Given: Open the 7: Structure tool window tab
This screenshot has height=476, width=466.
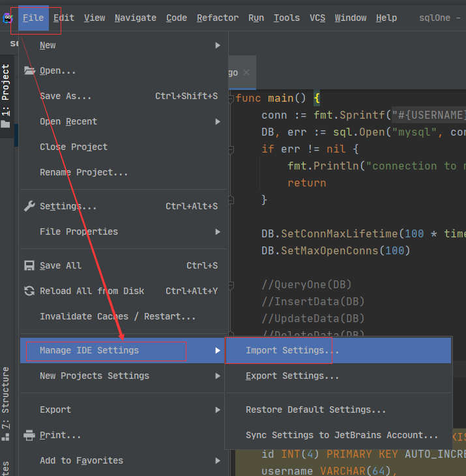Looking at the screenshot, I should point(6,404).
